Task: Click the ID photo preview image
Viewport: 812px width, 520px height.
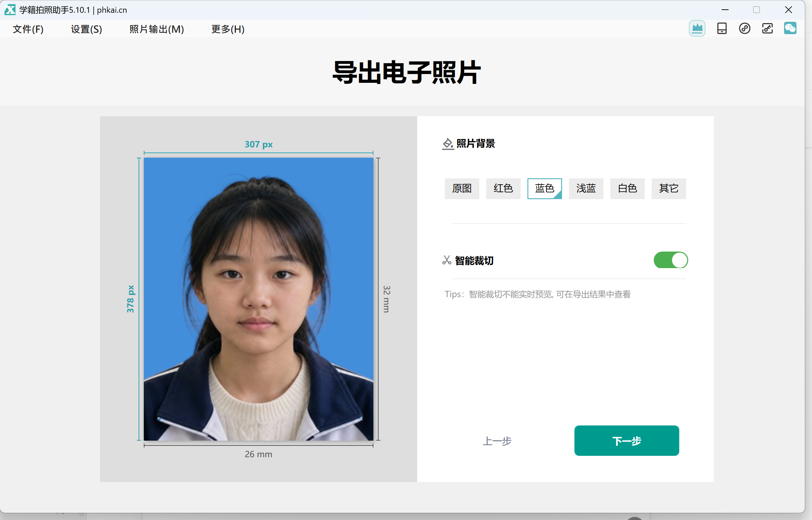Action: 258,299
